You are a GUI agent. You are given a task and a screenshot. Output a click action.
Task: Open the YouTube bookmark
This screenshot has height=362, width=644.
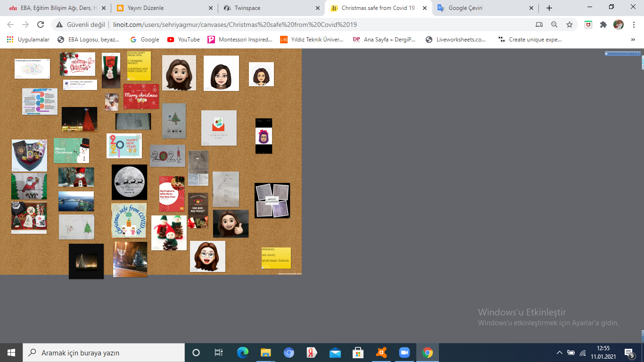click(x=183, y=40)
